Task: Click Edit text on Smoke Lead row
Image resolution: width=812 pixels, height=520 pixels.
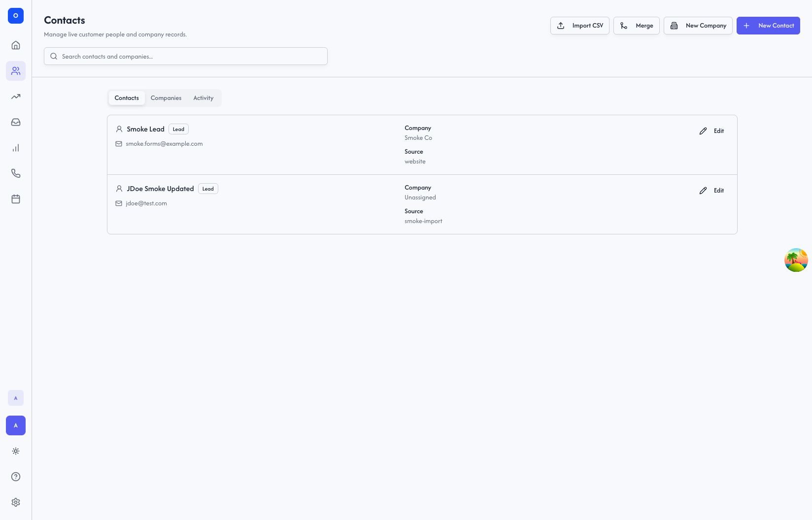Action: 719,131
